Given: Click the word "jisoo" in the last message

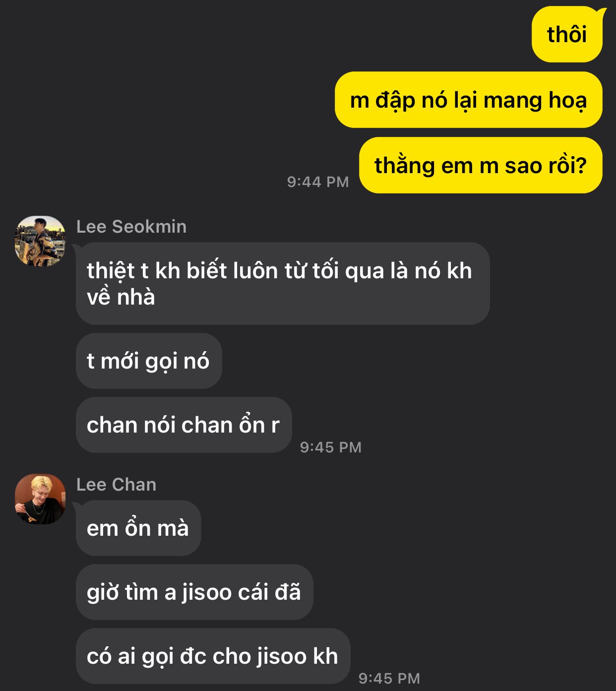Looking at the screenshot, I should (282, 656).
